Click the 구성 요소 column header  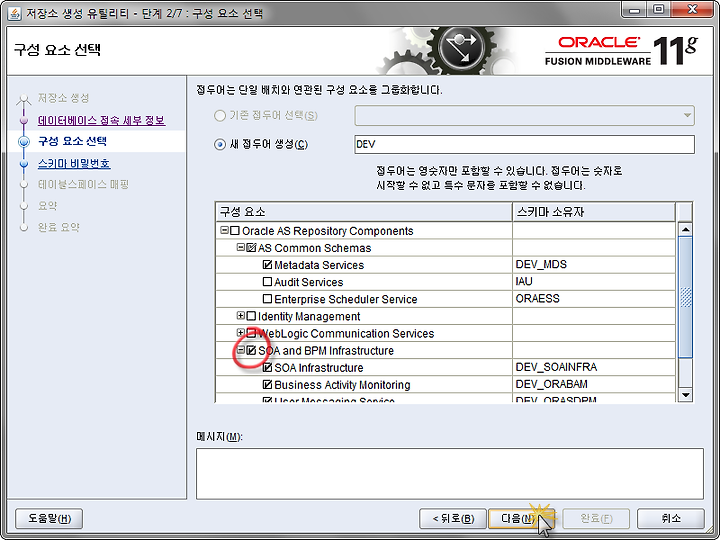pyautogui.click(x=364, y=212)
